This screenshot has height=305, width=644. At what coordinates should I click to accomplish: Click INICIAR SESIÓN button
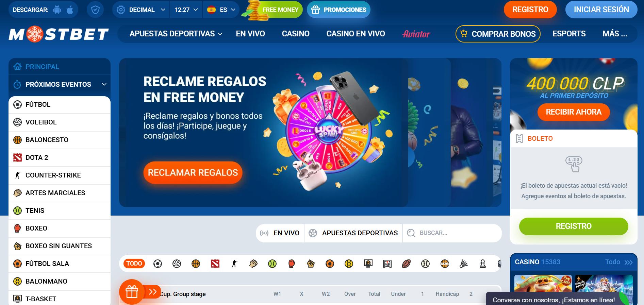(x=601, y=10)
